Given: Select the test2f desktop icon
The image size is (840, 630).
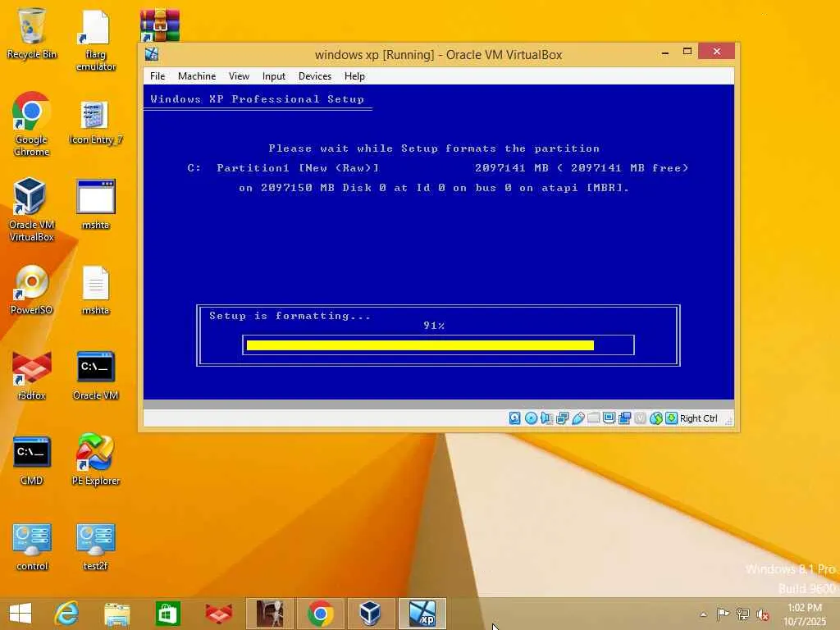Looking at the screenshot, I should [x=96, y=547].
